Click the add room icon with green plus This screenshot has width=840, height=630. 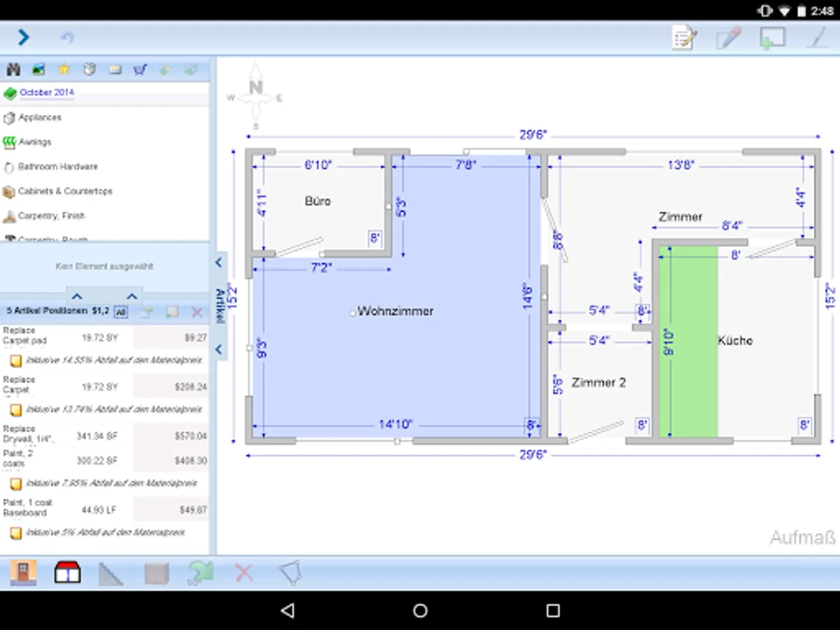pos(772,38)
